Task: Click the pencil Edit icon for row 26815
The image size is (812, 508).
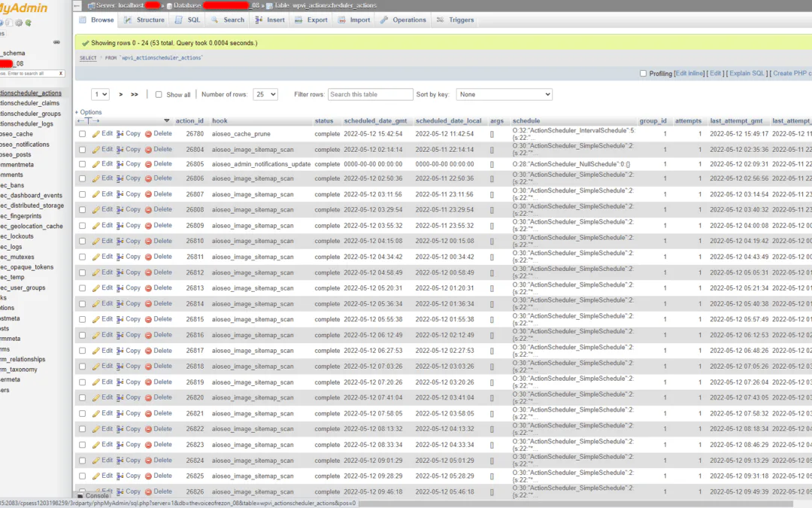Action: click(x=95, y=319)
